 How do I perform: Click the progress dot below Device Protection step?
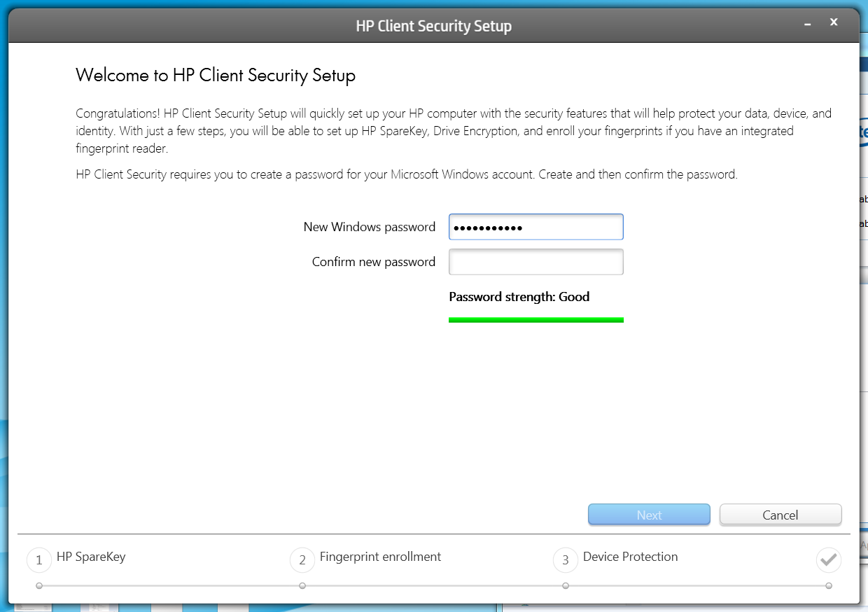566,585
